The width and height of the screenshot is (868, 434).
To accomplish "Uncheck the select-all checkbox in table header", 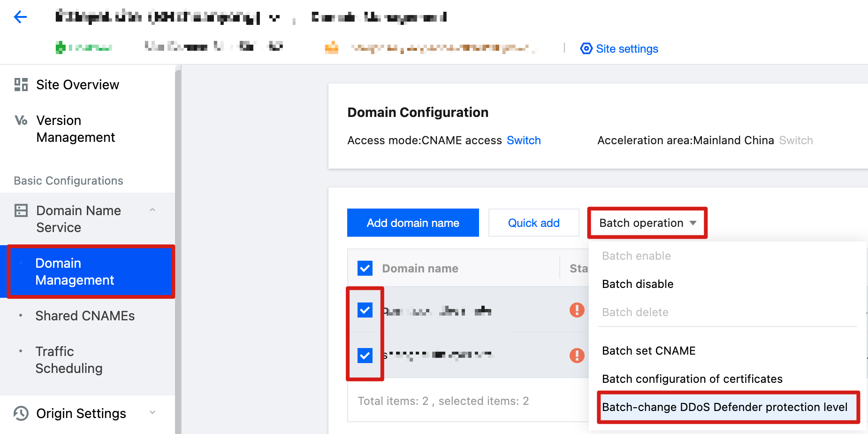I will point(365,268).
